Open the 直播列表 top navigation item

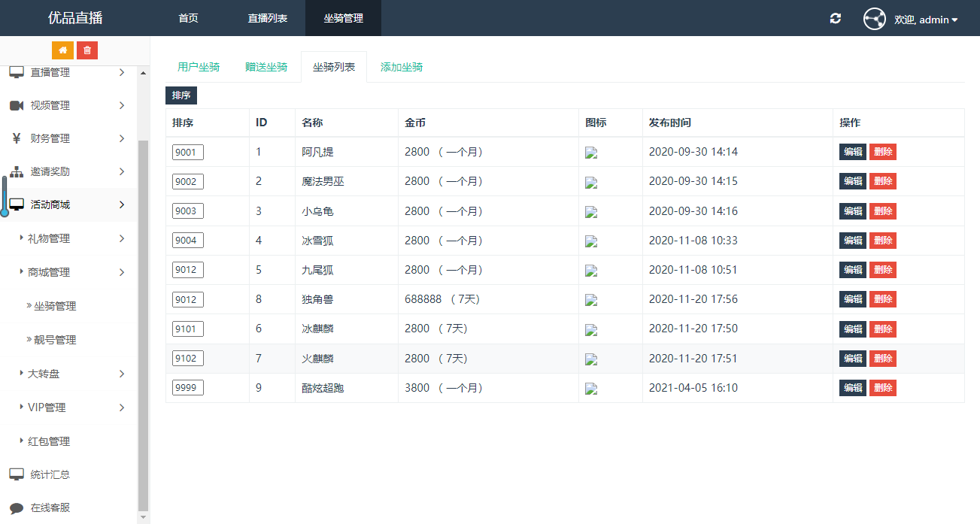(268, 18)
